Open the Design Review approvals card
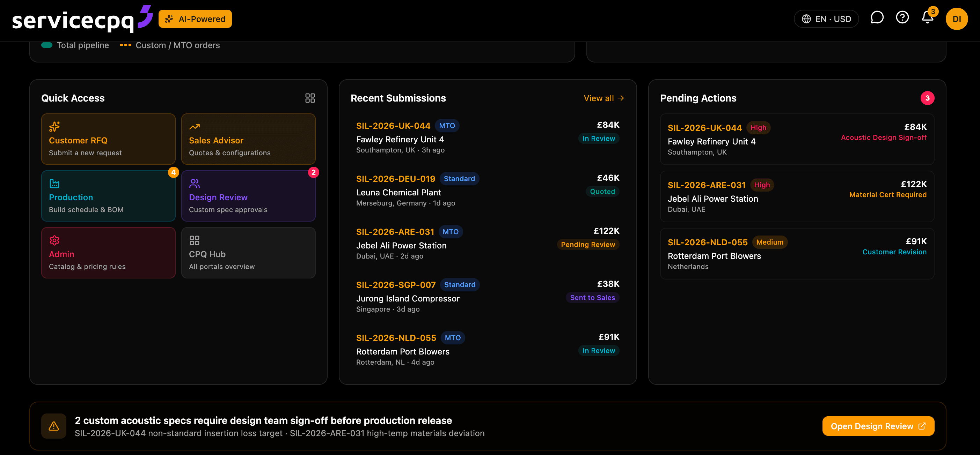The width and height of the screenshot is (980, 455). pyautogui.click(x=248, y=196)
